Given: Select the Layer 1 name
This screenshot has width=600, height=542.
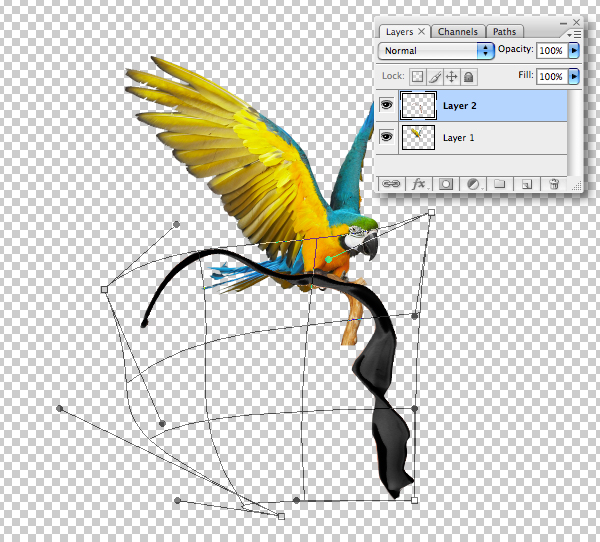Looking at the screenshot, I should [x=458, y=138].
